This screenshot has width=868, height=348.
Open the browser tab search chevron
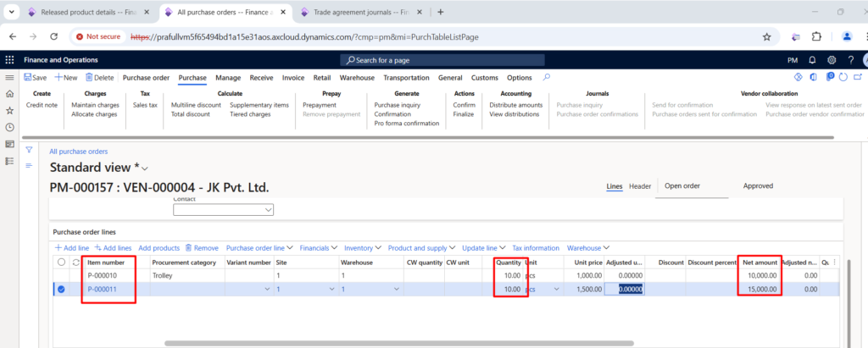pos(12,12)
